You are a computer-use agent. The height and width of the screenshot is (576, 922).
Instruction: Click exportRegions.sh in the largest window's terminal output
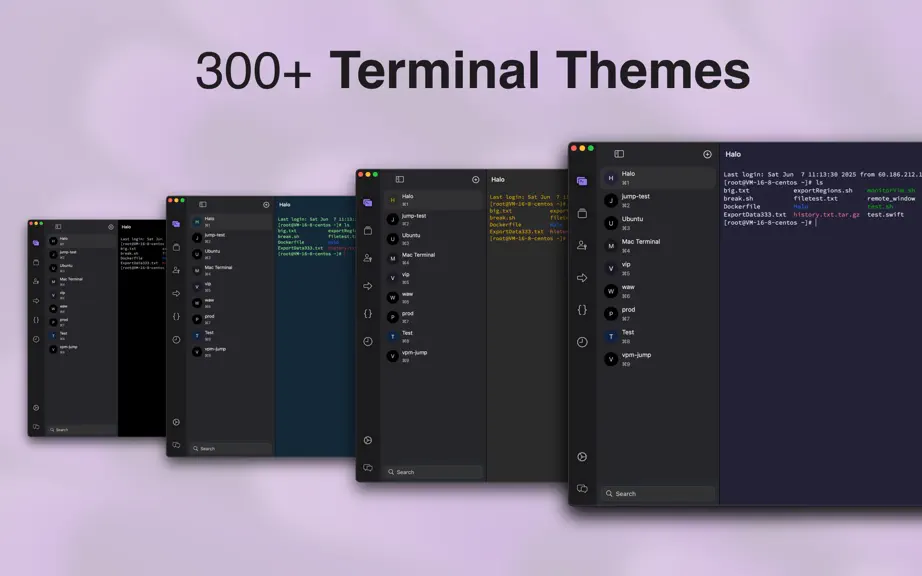(823, 190)
